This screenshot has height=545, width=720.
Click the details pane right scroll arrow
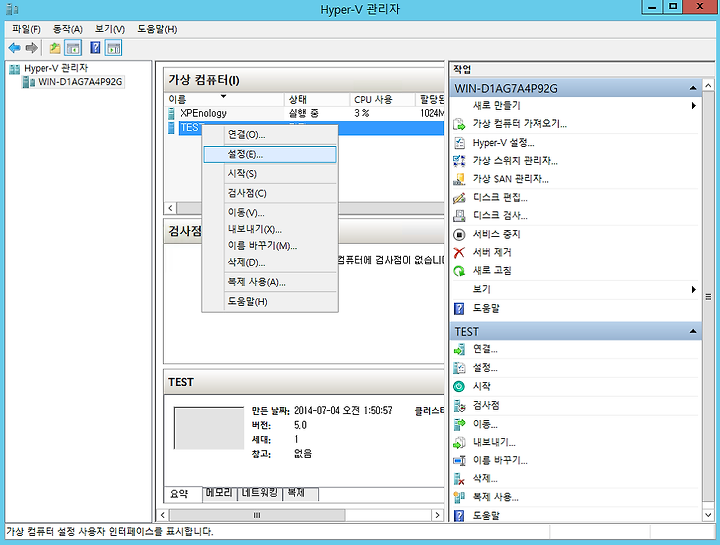click(x=437, y=515)
